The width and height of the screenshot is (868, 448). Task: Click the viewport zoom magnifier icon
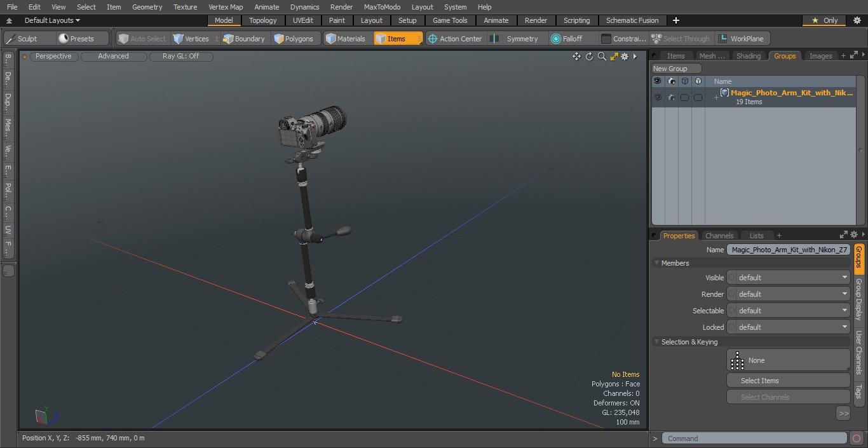pyautogui.click(x=602, y=57)
